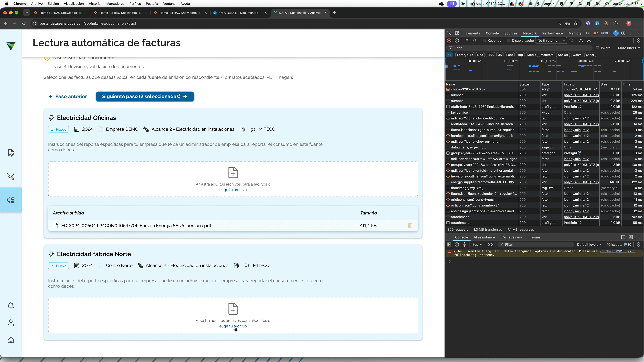Switch to the Sources tab in DevTools
Viewport: 644px width, 362px height.
511,33
